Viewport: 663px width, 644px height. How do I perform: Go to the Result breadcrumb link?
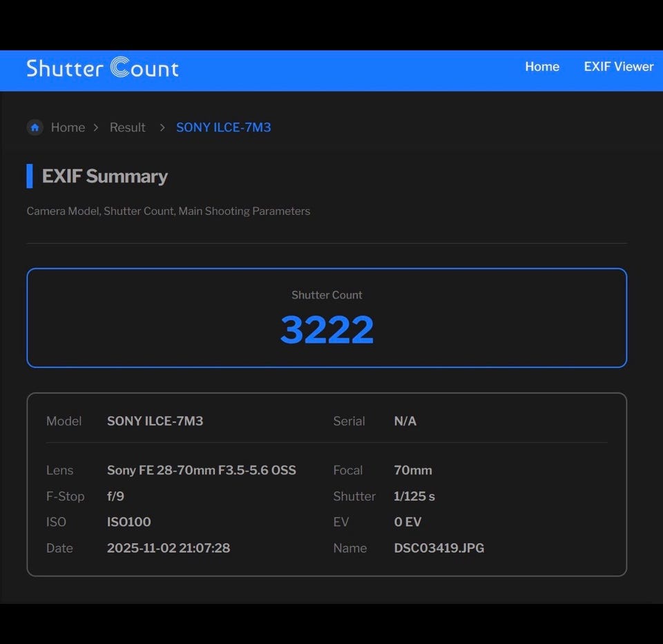click(127, 127)
